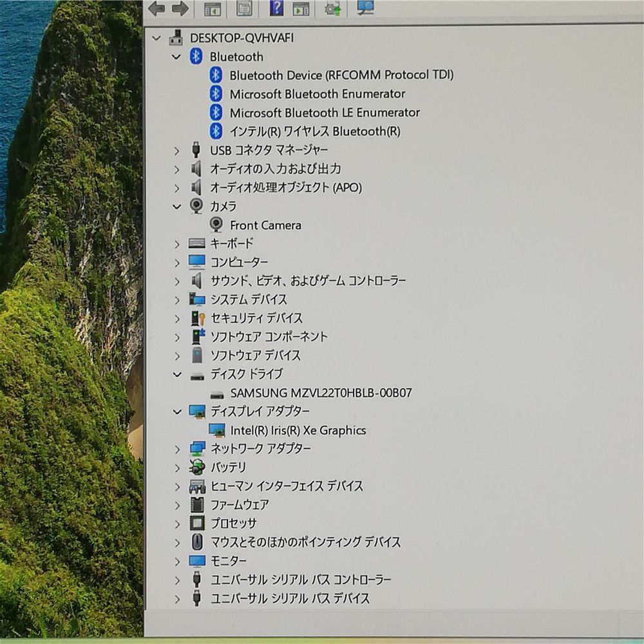Click the Bluetooth icon beside Microsoft Bluetooth LE Enumerator
Viewport: 644px width, 644px height.
point(216,113)
